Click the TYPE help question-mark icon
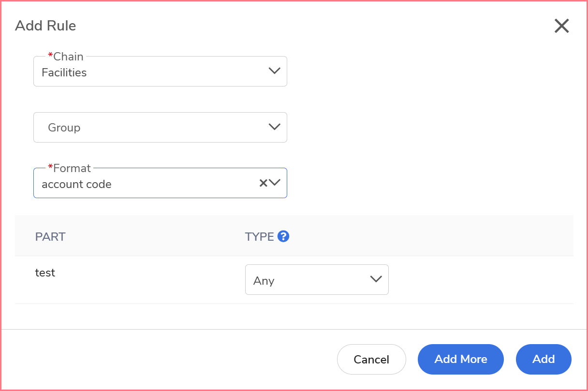This screenshot has width=588, height=391. point(284,236)
